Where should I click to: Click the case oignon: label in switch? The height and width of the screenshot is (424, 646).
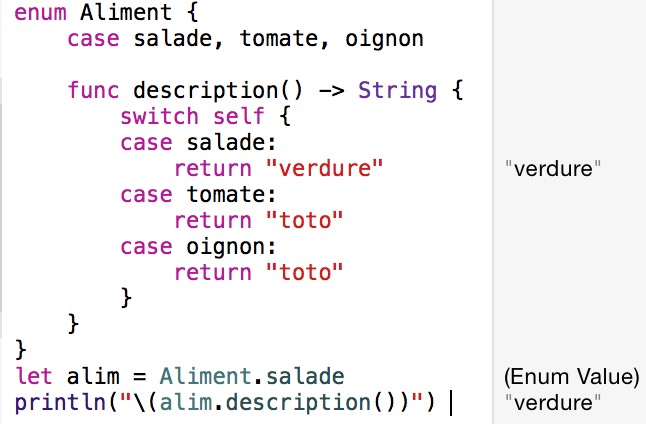click(198, 247)
